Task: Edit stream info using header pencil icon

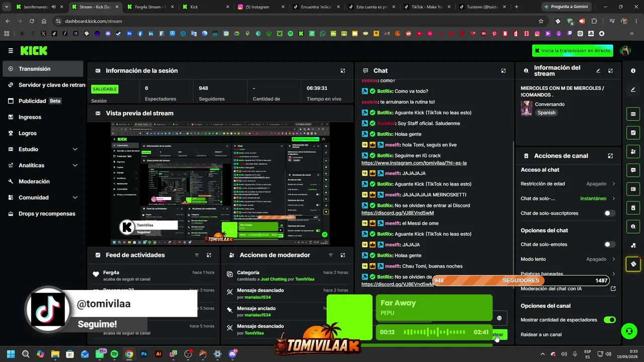Action: (x=598, y=71)
